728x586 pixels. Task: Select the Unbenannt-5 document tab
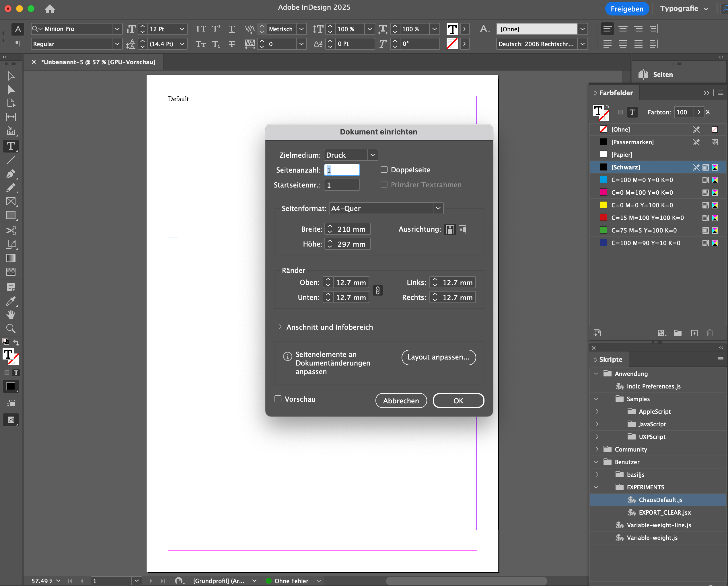tap(98, 62)
